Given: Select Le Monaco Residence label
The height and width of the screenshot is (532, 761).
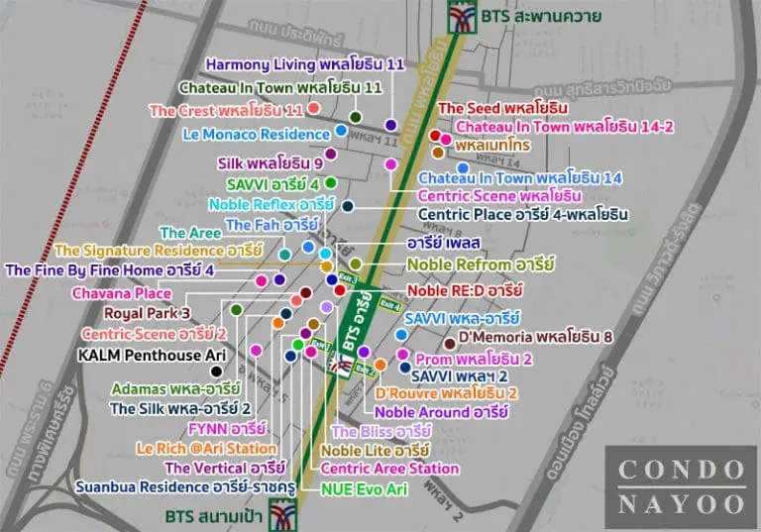Looking at the screenshot, I should [x=257, y=135].
